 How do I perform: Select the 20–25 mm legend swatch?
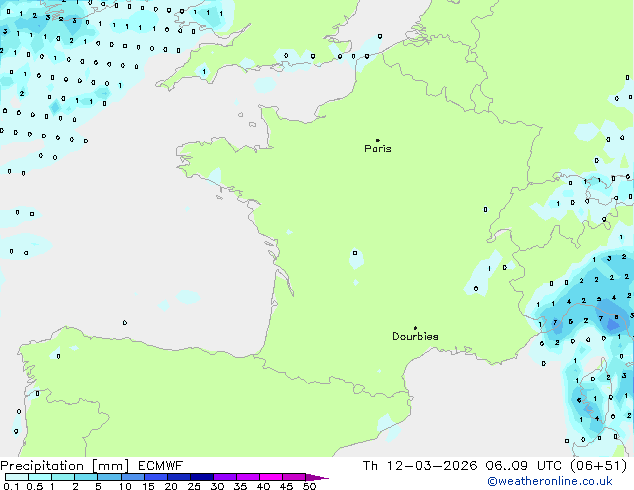tap(178, 477)
